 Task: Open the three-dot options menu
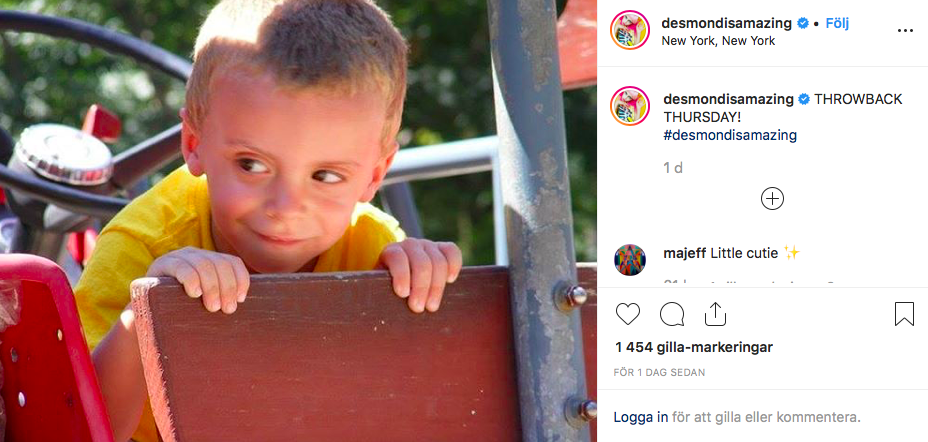click(x=906, y=31)
